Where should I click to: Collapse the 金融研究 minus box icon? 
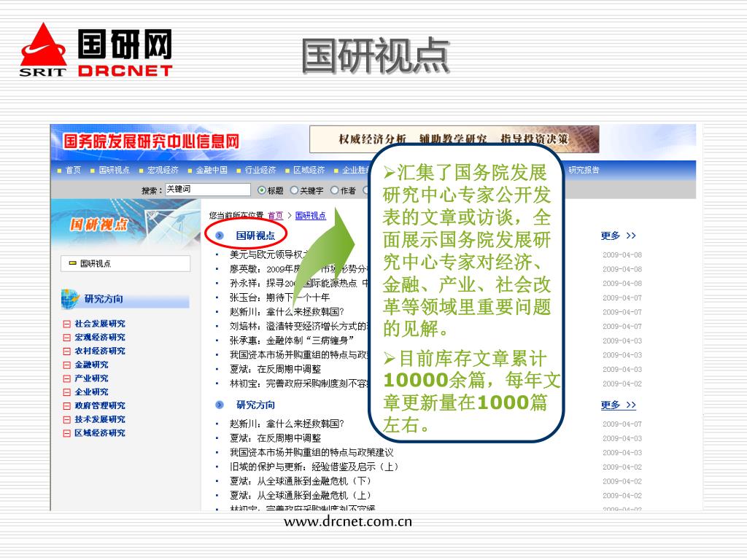tap(66, 365)
